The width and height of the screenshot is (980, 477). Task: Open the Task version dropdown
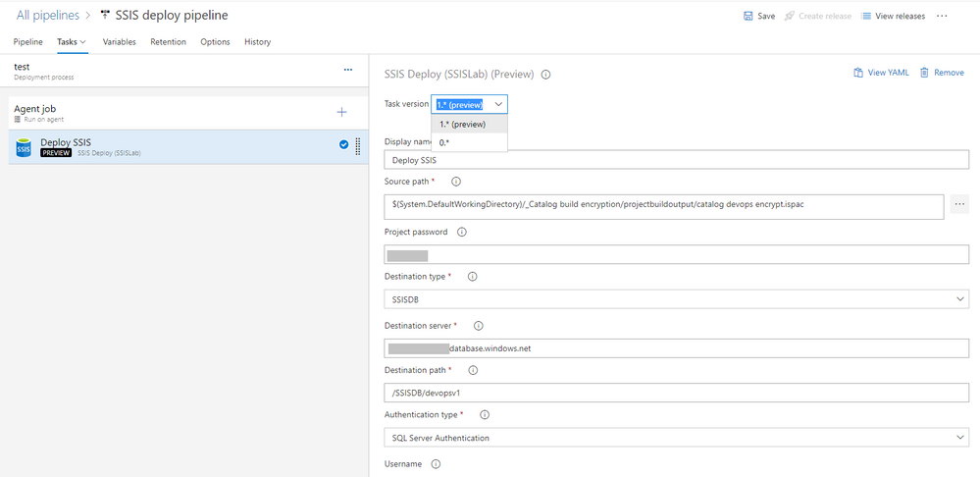pyautogui.click(x=469, y=104)
